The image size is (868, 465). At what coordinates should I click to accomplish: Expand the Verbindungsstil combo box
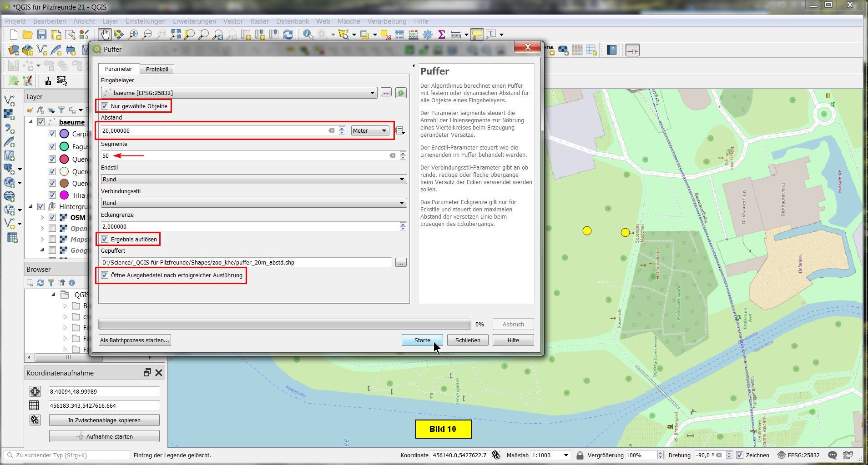253,203
